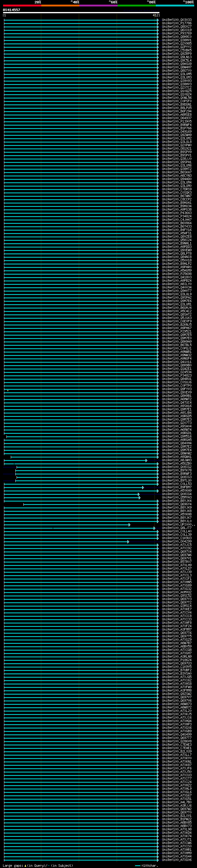
Task: Click the label UniRef100_B9TLU0
Action: click(176, 481)
